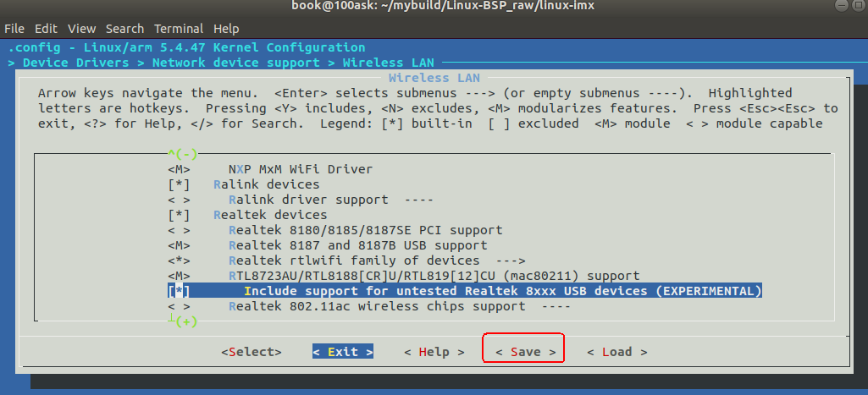Image resolution: width=868 pixels, height=395 pixels.
Task: Select the NXP MxM WiFi Driver row
Action: click(301, 169)
